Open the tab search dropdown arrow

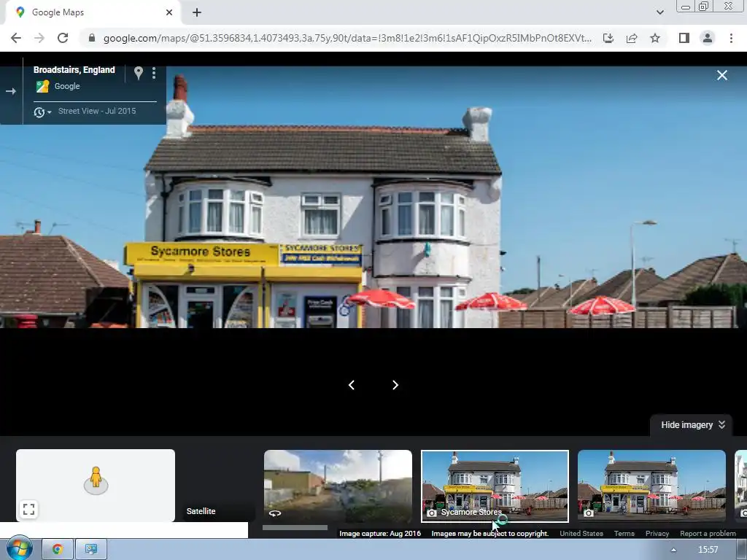pyautogui.click(x=659, y=12)
